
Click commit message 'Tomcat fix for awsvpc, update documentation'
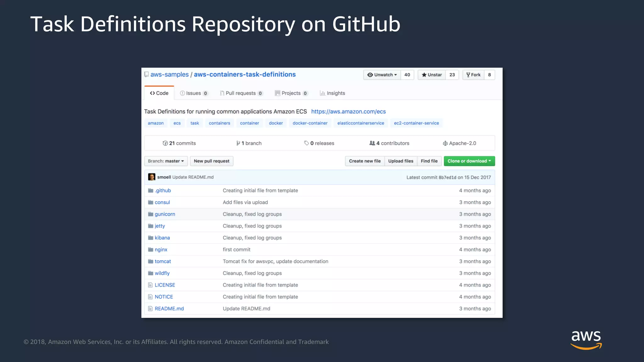coord(275,261)
